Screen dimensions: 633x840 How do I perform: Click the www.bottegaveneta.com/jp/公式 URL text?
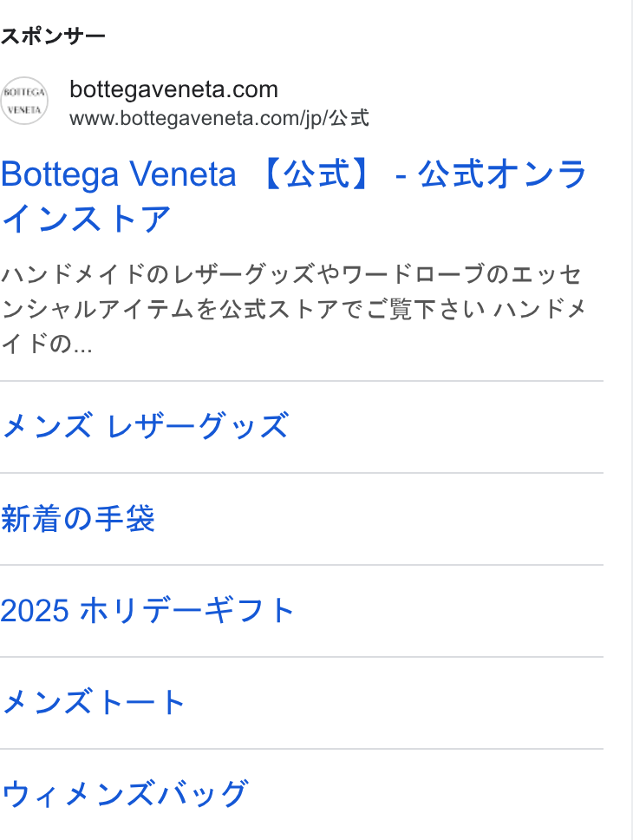(x=219, y=118)
